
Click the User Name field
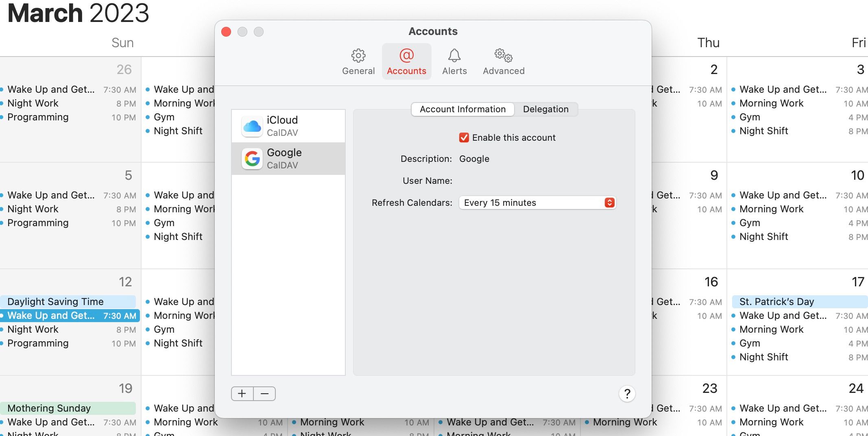[x=537, y=181]
